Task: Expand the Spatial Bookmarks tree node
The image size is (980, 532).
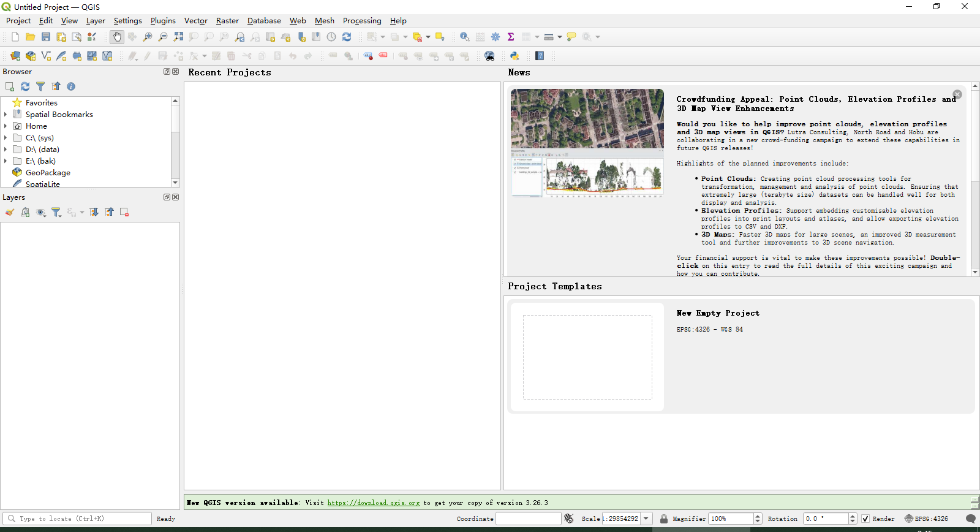Action: (x=6, y=115)
